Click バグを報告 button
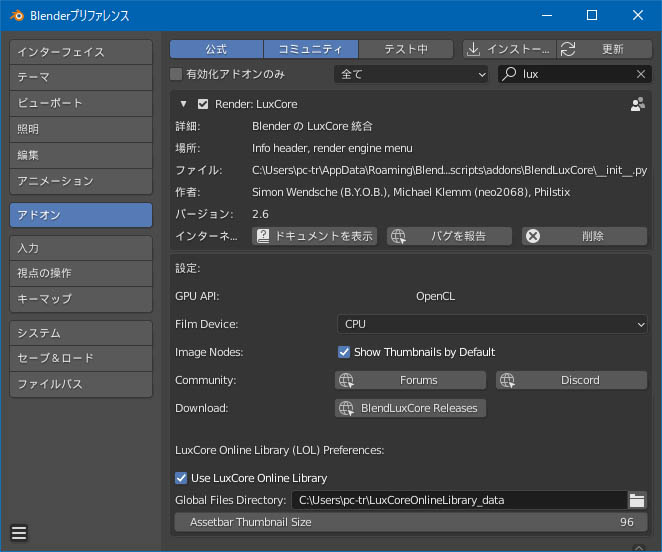The height and width of the screenshot is (552, 662). [x=450, y=236]
